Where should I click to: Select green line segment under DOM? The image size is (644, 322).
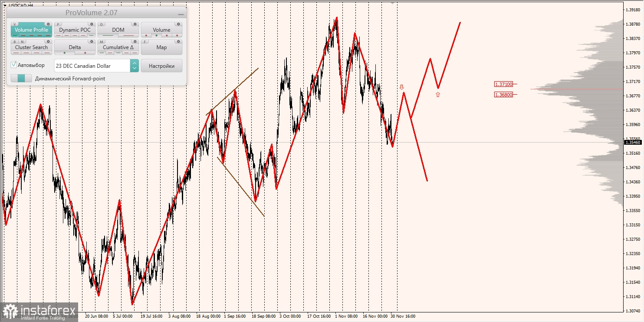[108, 36]
